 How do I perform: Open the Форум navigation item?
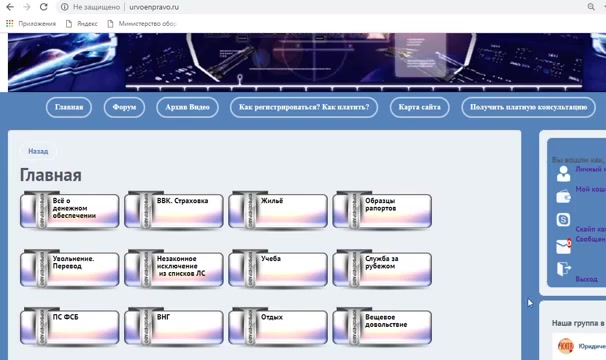click(x=124, y=107)
